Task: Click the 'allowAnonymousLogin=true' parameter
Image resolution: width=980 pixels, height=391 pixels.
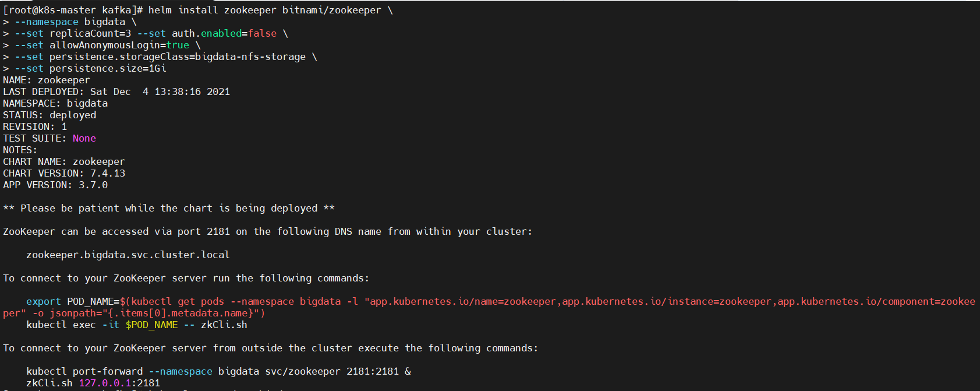Action: click(119, 45)
